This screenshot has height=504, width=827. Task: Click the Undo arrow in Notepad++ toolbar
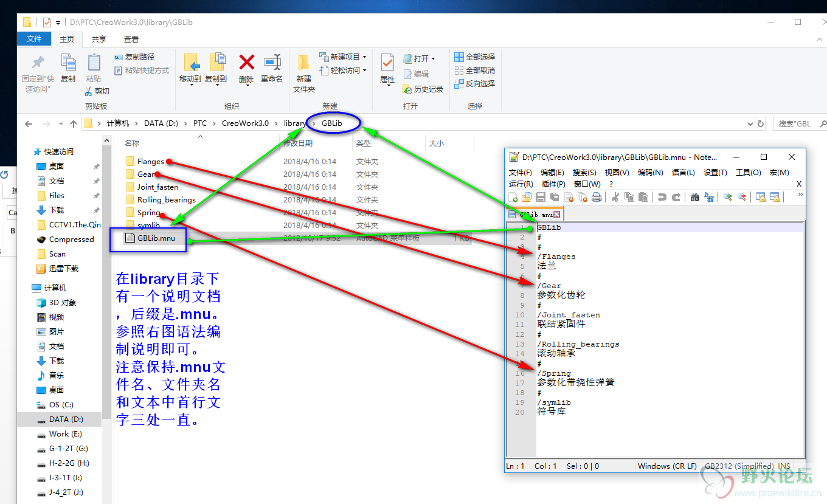click(662, 197)
